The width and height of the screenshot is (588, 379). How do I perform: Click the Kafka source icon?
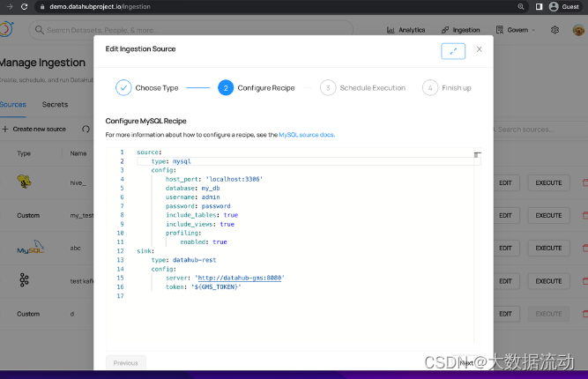tap(24, 280)
